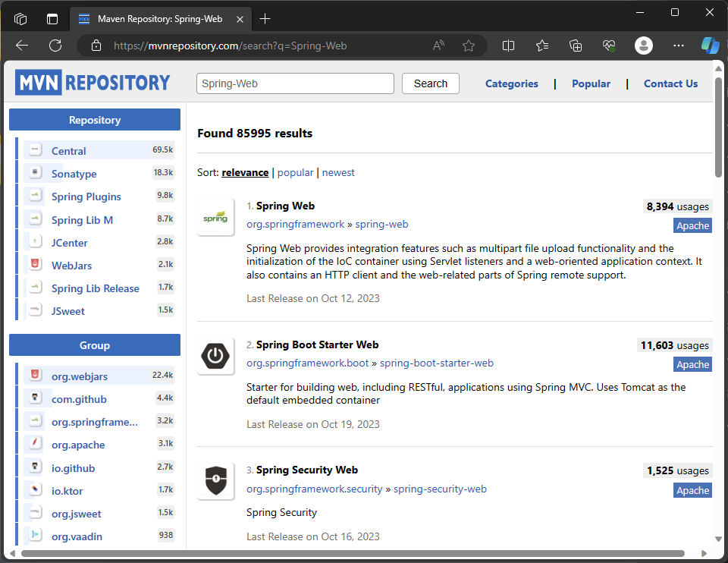
Task: Click the 8,394 usages badge
Action: click(x=677, y=206)
